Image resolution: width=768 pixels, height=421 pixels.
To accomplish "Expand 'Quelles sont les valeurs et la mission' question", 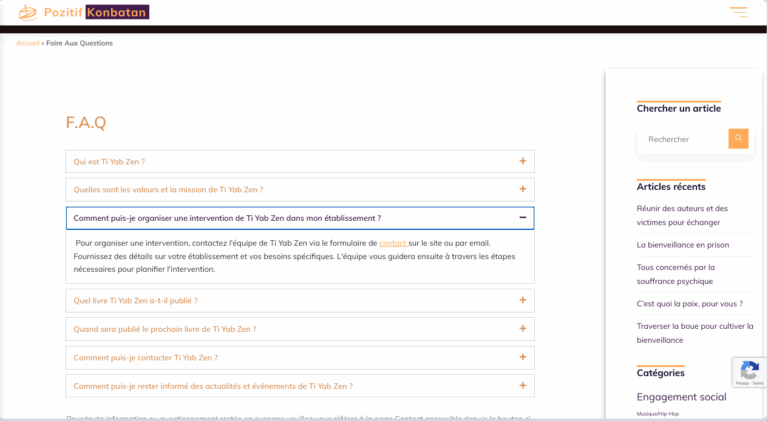I will [x=168, y=189].
